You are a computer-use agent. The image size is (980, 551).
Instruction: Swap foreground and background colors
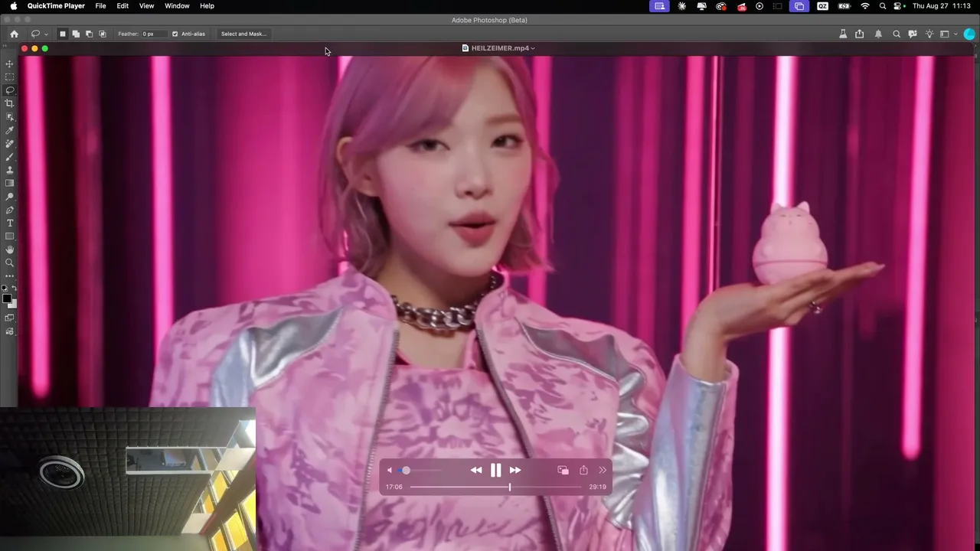click(15, 288)
